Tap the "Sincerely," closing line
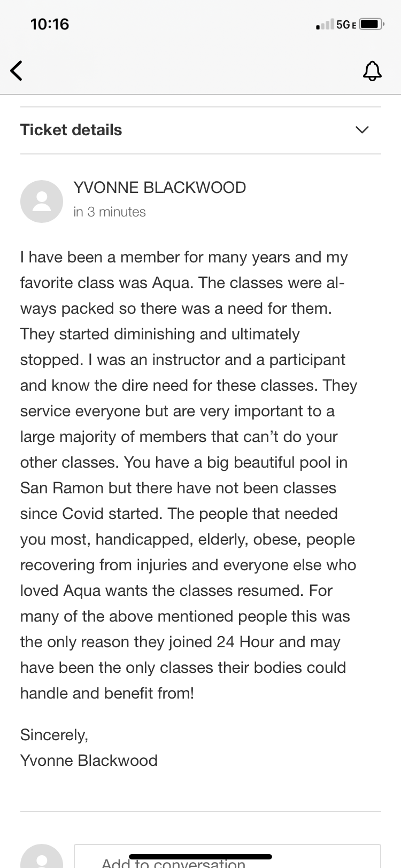Screen dimensions: 401x868 [54, 735]
